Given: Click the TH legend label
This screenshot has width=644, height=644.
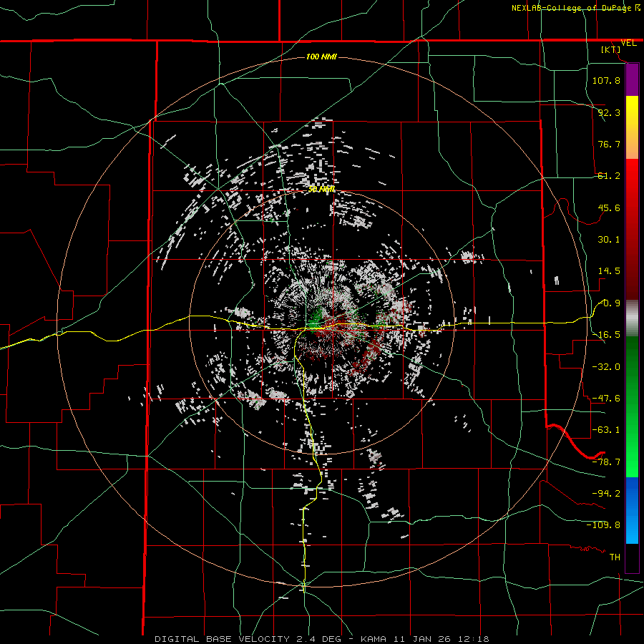Looking at the screenshot, I should coord(615,557).
